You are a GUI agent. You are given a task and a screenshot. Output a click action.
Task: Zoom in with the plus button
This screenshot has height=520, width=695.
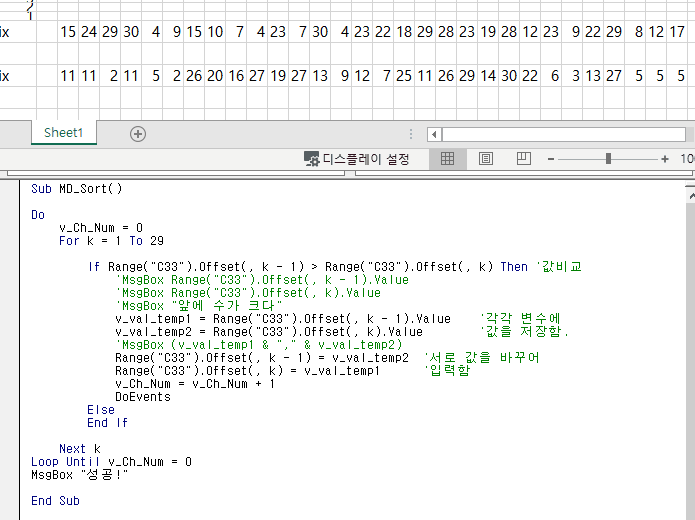664,159
